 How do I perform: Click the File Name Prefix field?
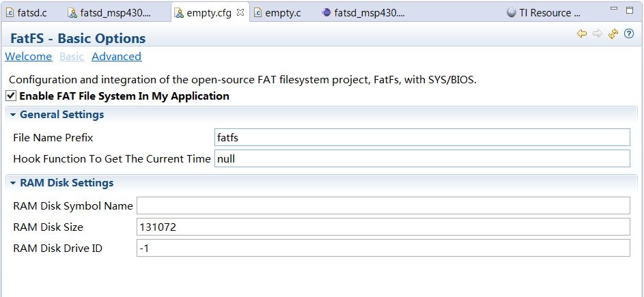421,138
